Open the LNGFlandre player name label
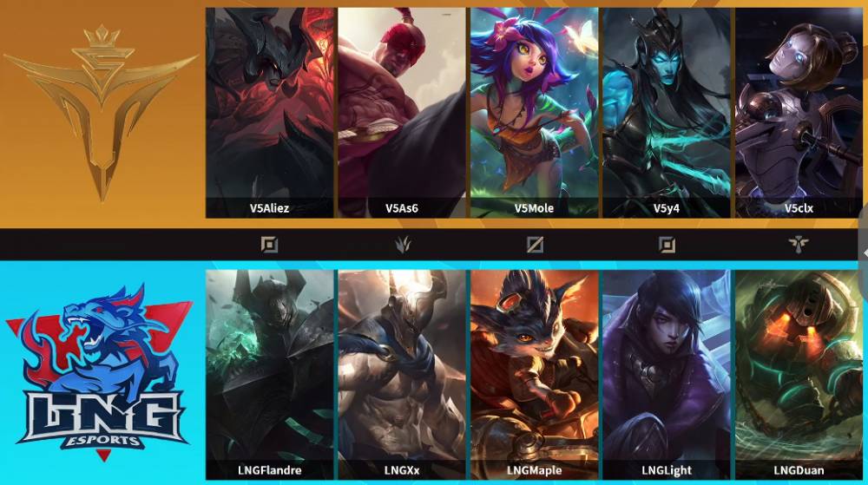The image size is (868, 485). [x=270, y=470]
